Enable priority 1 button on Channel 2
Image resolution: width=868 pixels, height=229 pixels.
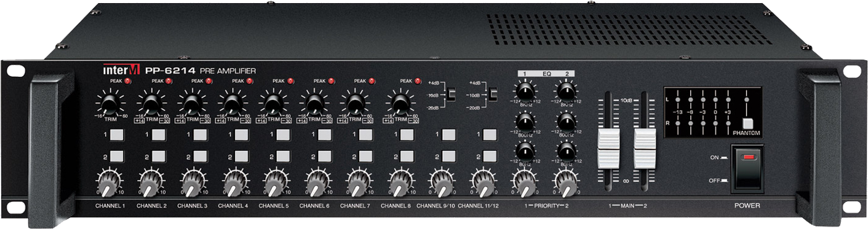[159, 134]
